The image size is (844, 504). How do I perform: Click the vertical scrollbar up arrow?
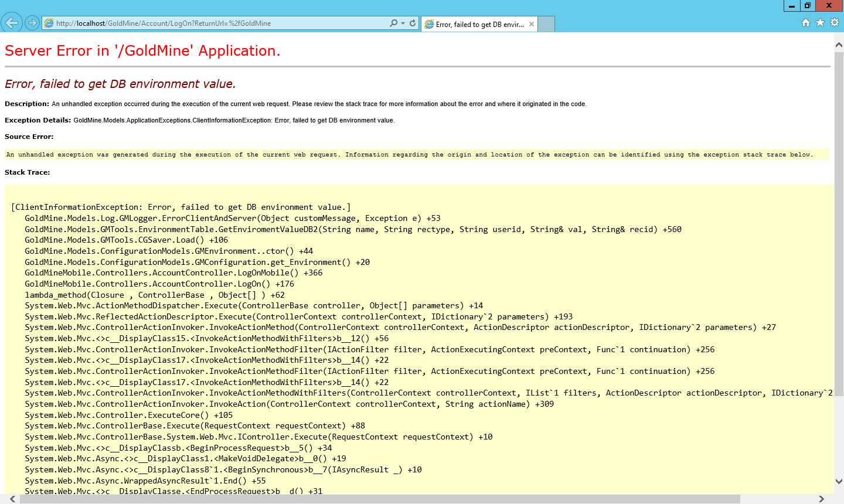click(839, 45)
